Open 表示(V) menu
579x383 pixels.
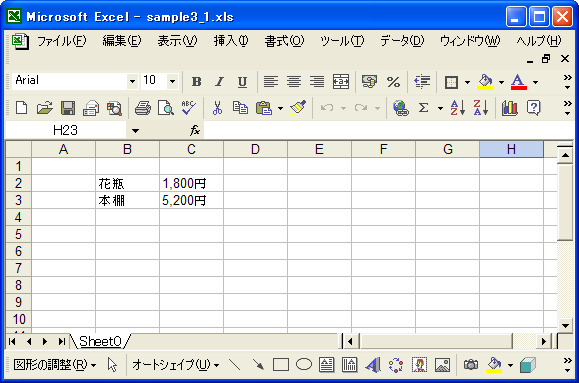177,41
